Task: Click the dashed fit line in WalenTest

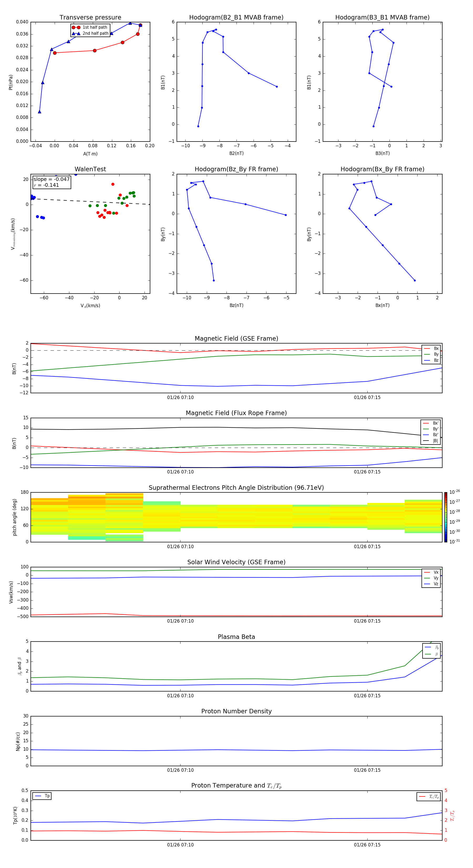Action: pos(90,201)
